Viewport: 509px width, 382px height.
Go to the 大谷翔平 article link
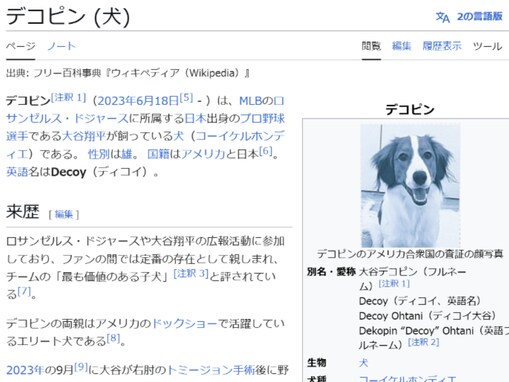[84, 136]
